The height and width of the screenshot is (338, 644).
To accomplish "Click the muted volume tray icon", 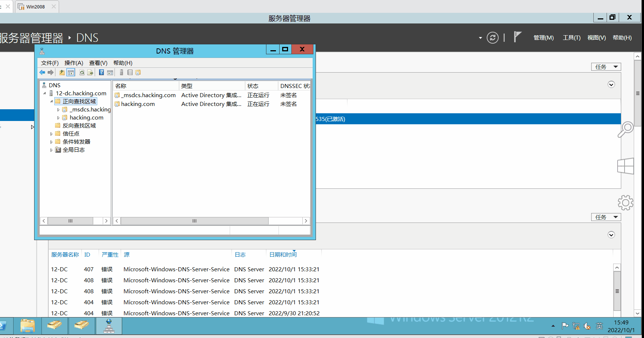I will [587, 326].
